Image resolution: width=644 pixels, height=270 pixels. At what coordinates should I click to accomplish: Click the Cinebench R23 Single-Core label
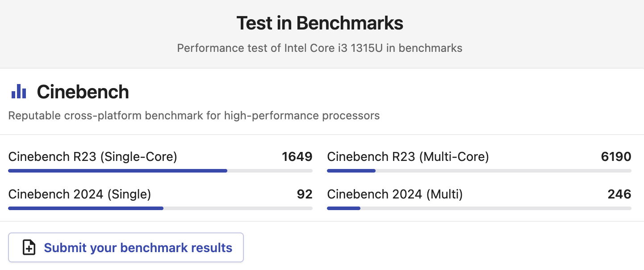tap(92, 157)
